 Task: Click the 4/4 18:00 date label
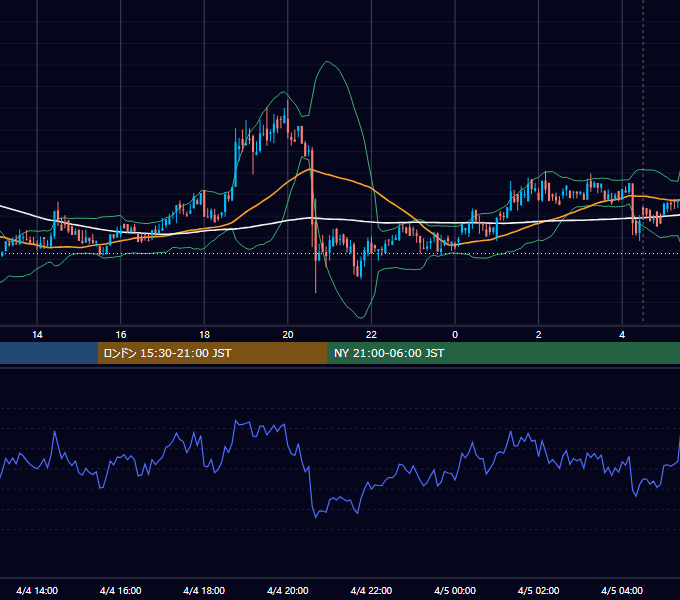point(204,590)
